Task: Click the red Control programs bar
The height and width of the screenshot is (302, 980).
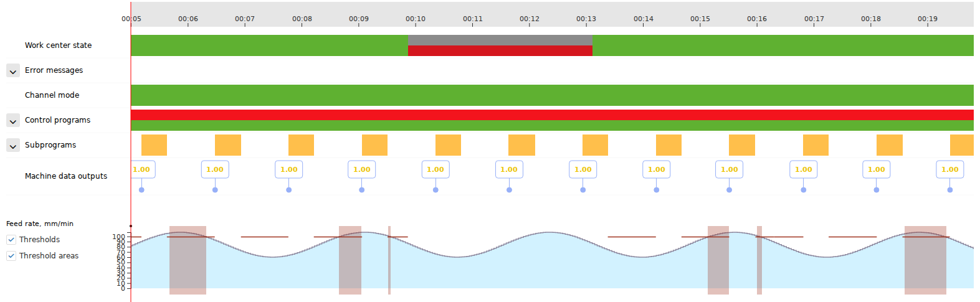Action: coord(552,115)
